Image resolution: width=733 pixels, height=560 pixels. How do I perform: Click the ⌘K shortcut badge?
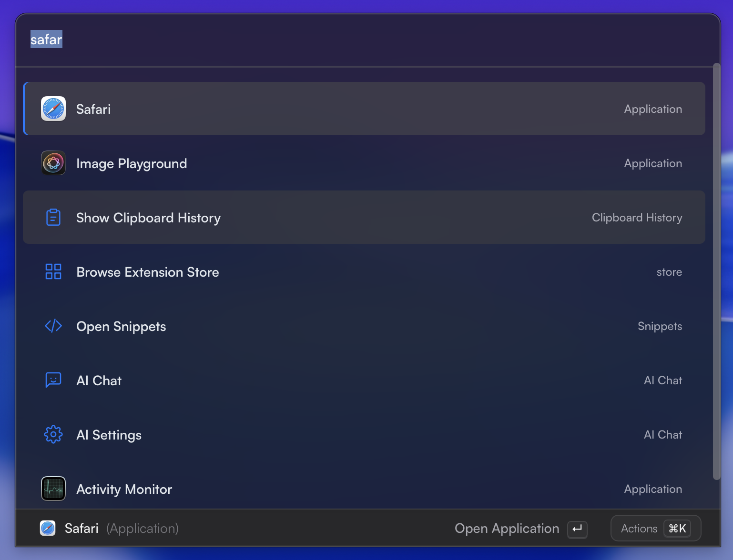coord(677,529)
